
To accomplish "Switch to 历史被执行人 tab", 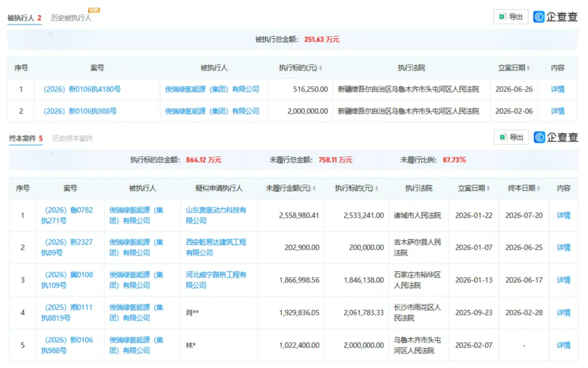I will pyautogui.click(x=71, y=17).
